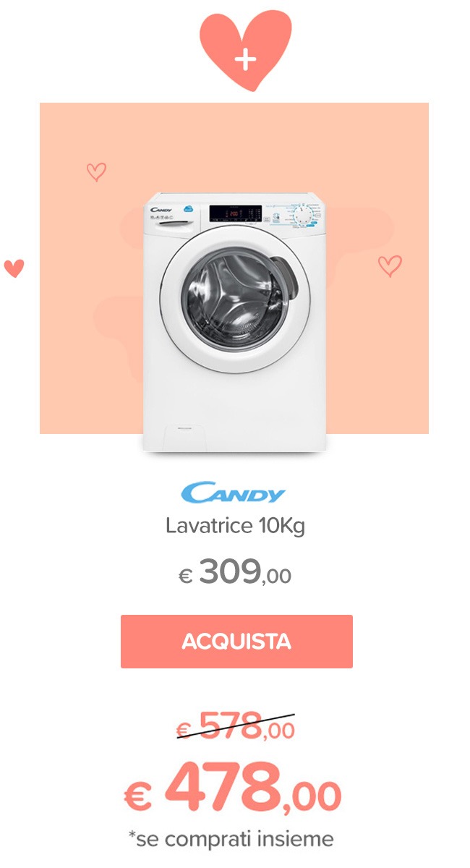Click the ACQUISTA button
This screenshot has width=470, height=868.
point(236,642)
